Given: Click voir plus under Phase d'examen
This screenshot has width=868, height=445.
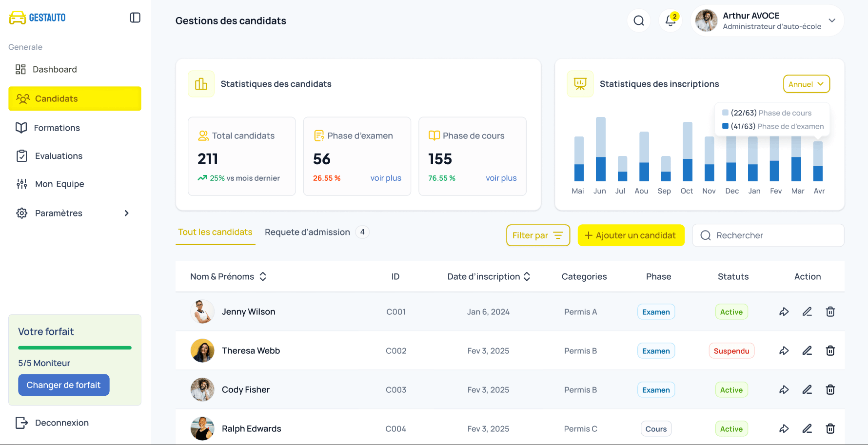Looking at the screenshot, I should [x=386, y=178].
